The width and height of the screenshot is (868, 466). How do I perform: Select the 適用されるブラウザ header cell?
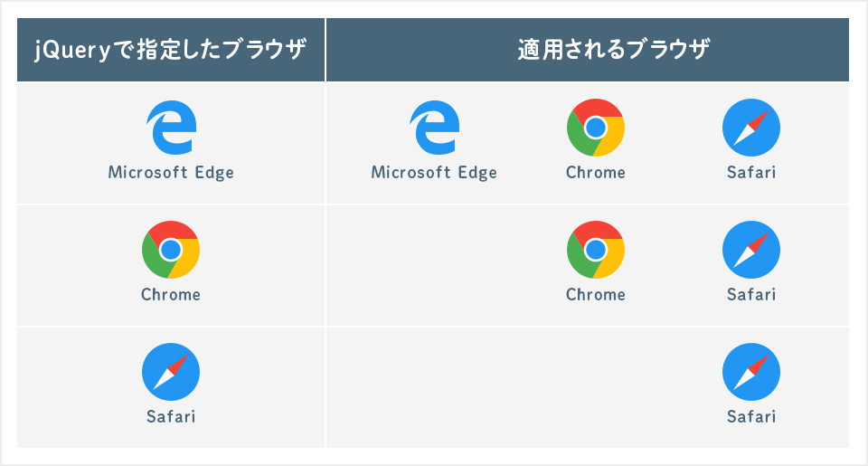588,50
